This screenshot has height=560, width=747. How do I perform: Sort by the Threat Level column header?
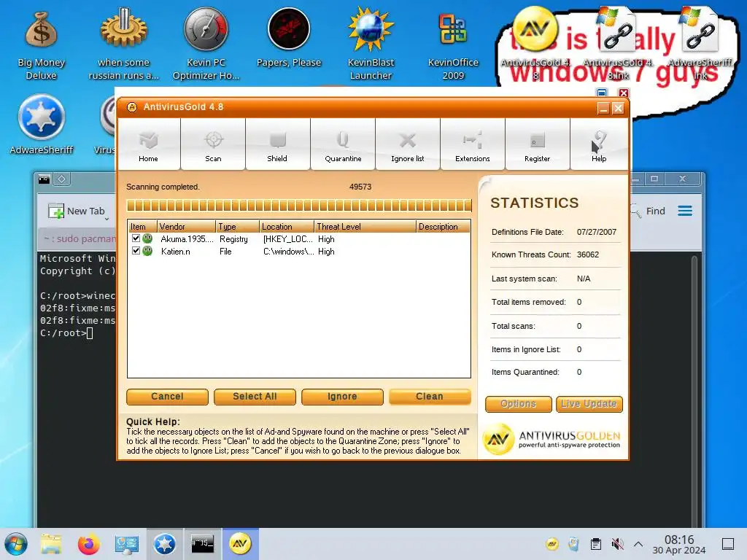click(x=365, y=227)
